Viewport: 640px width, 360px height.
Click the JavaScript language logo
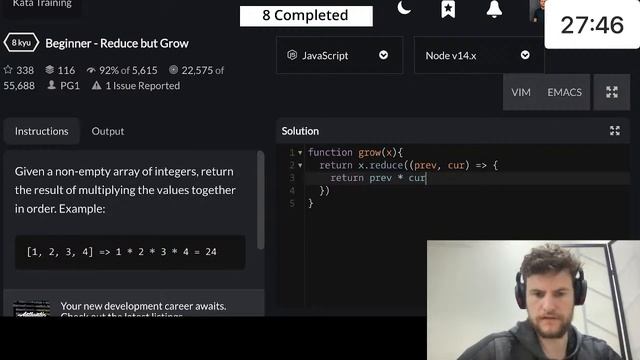pyautogui.click(x=292, y=55)
